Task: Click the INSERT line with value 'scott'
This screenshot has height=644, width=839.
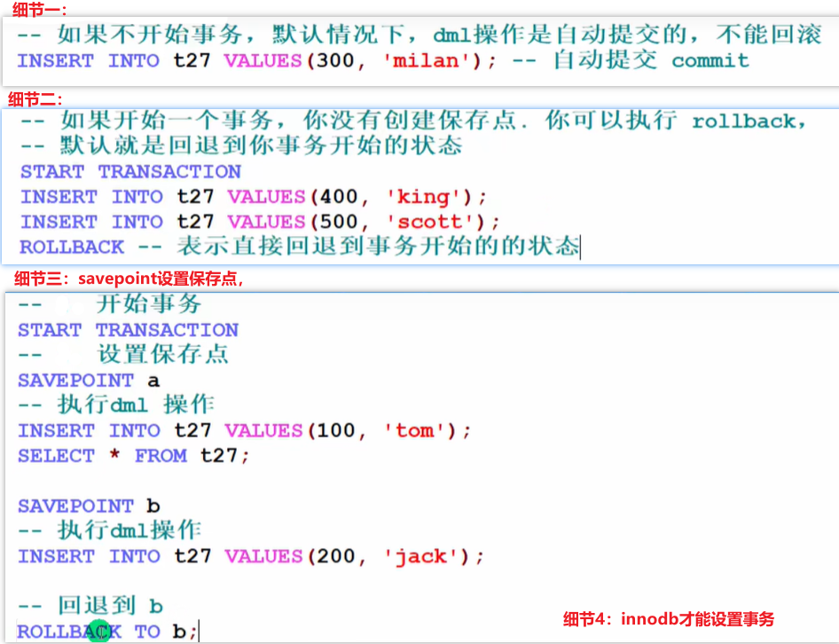Action: click(260, 222)
